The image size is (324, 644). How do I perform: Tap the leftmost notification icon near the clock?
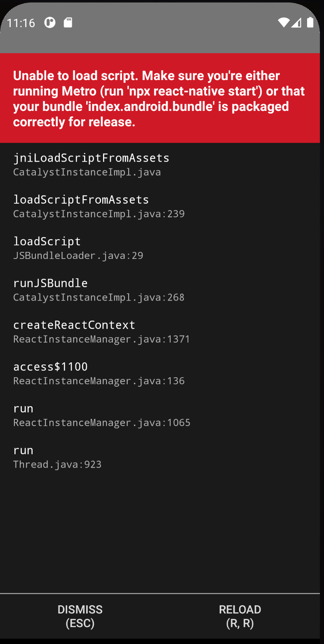[49, 23]
